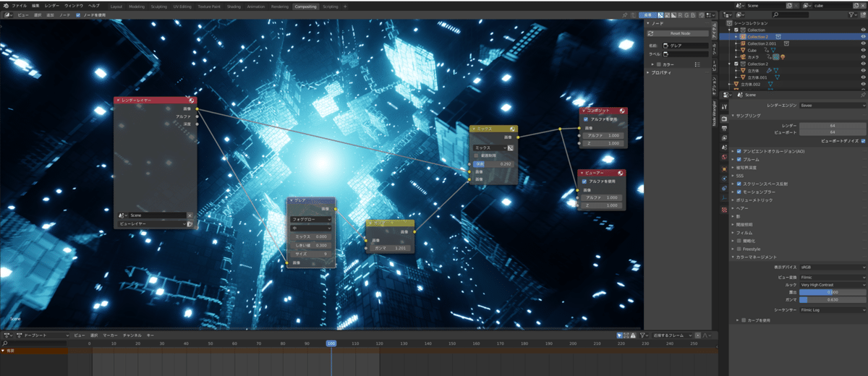Open シーケンサー Filmic Log dropdown
The width and height of the screenshot is (868, 376).
[833, 309]
